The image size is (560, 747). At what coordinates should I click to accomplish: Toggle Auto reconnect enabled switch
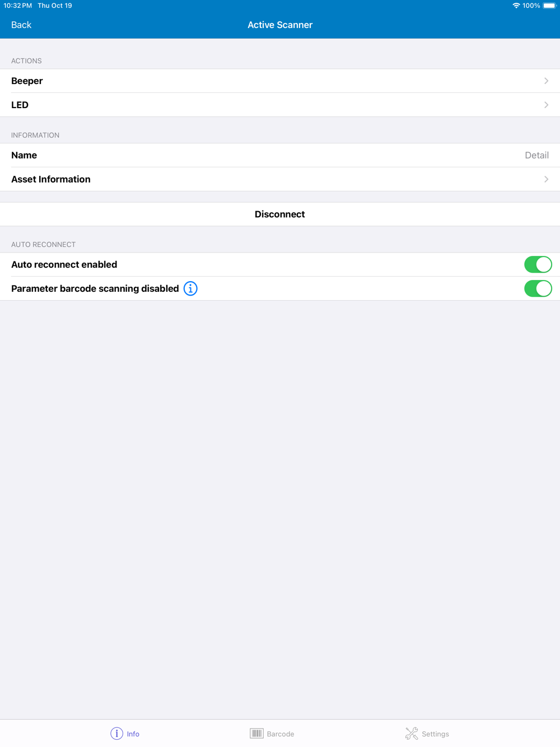538,264
